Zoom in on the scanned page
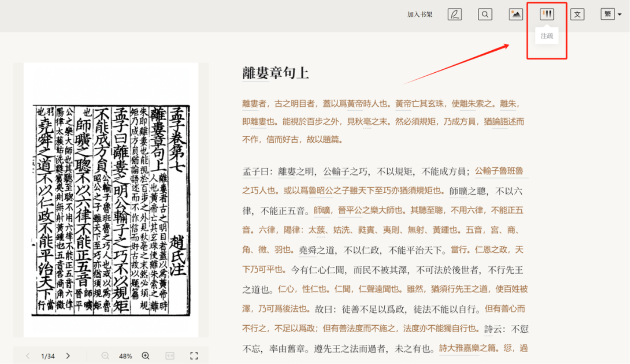Screen dimensions: 630x364 click(x=146, y=356)
